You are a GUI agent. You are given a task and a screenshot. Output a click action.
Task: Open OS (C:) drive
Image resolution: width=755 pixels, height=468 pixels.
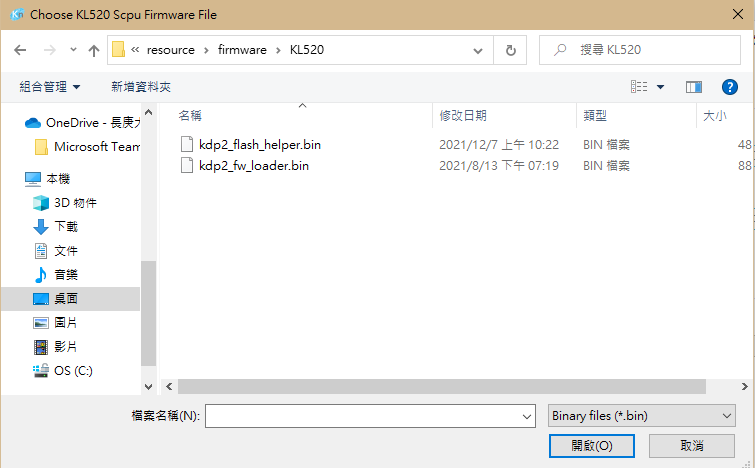pyautogui.click(x=63, y=371)
